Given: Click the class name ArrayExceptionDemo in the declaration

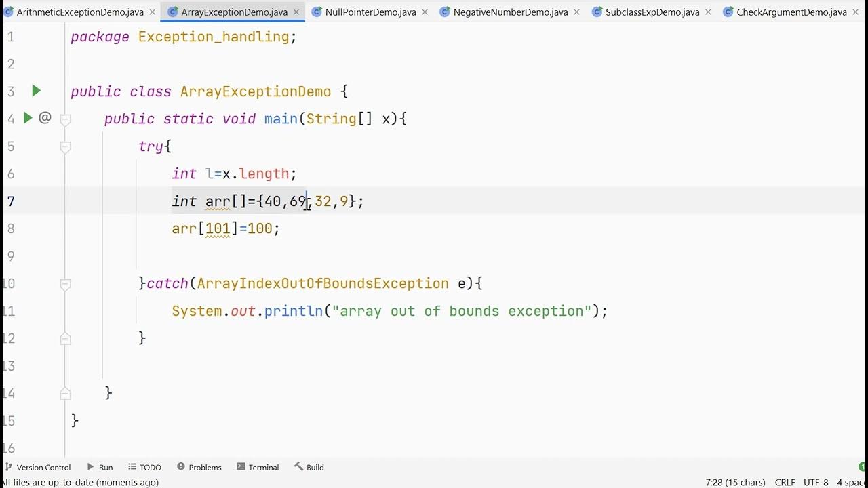Looking at the screenshot, I should 256,91.
